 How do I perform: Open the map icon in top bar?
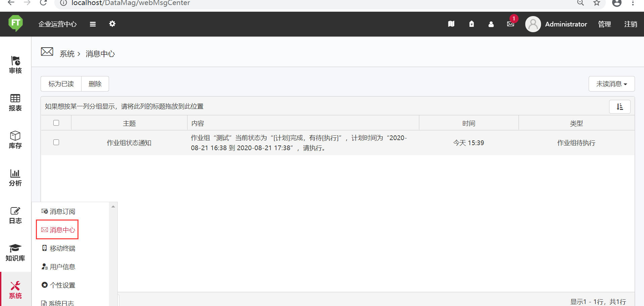(x=451, y=24)
